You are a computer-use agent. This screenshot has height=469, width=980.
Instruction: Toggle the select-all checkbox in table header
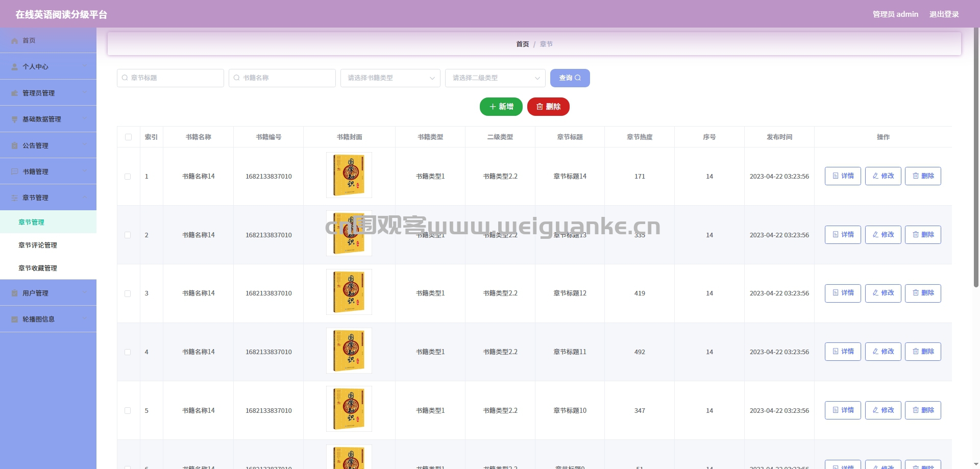(128, 137)
